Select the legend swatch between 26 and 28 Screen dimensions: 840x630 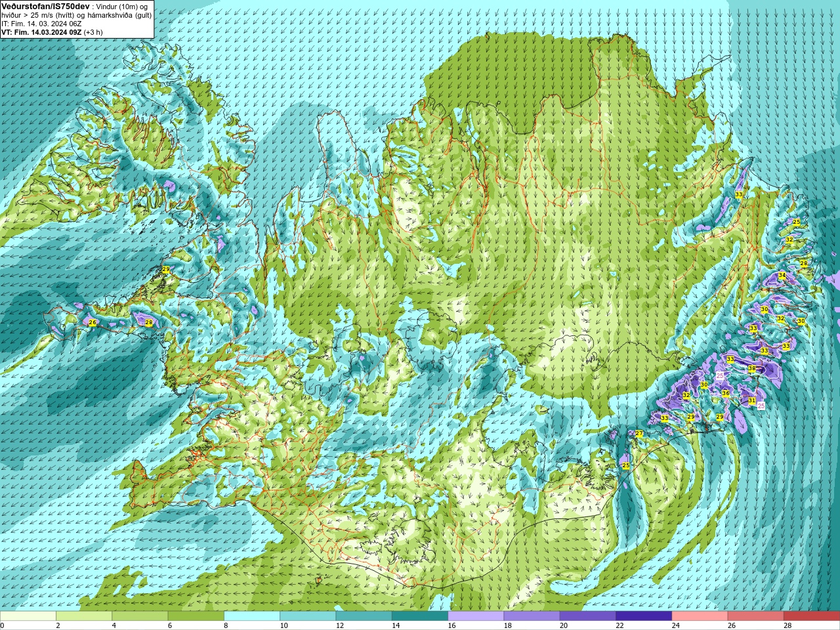pos(755,616)
